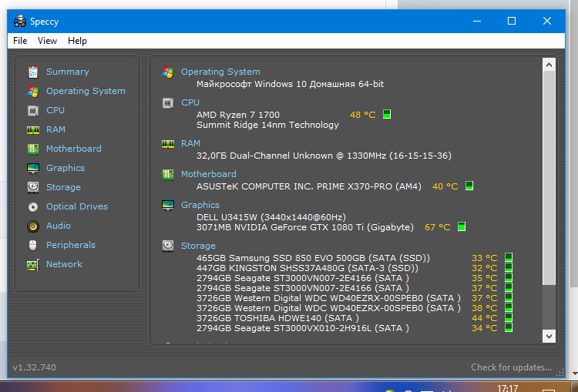Screen dimensions: 578x392
Task: Click the 32,0ГБ Dual-Channel RAM details
Action: coord(324,156)
